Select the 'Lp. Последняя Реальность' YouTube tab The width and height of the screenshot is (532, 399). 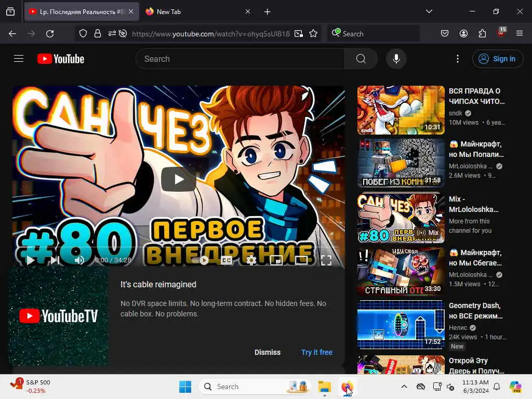[x=77, y=11]
